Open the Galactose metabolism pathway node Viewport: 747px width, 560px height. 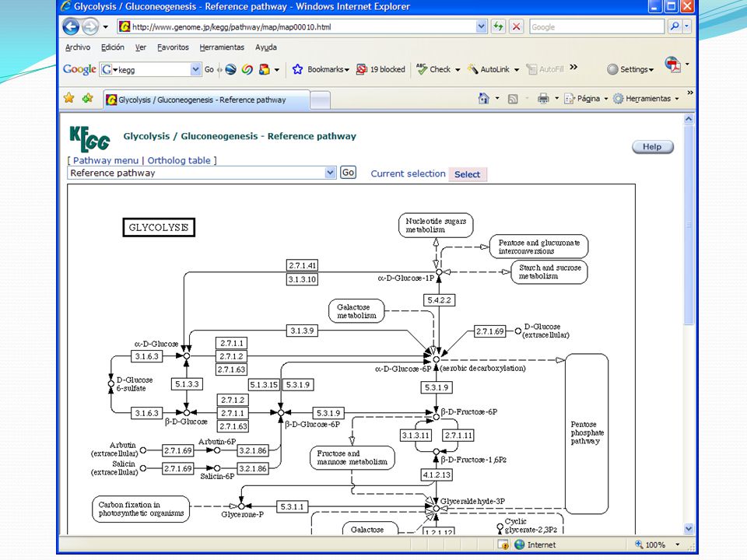point(356,311)
